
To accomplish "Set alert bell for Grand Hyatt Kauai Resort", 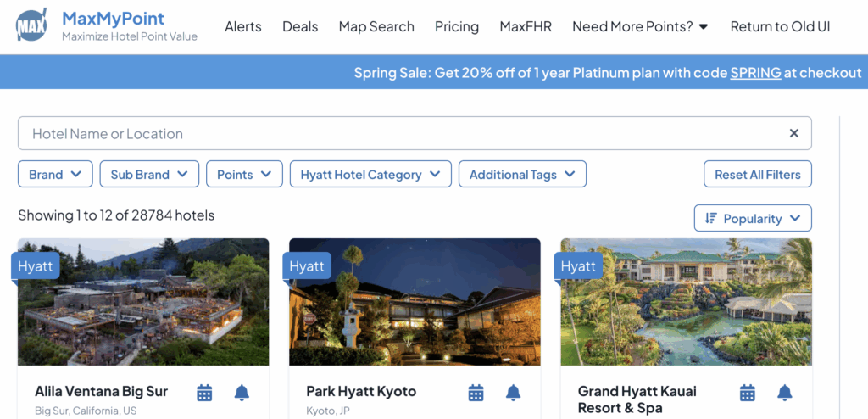I will tap(785, 393).
